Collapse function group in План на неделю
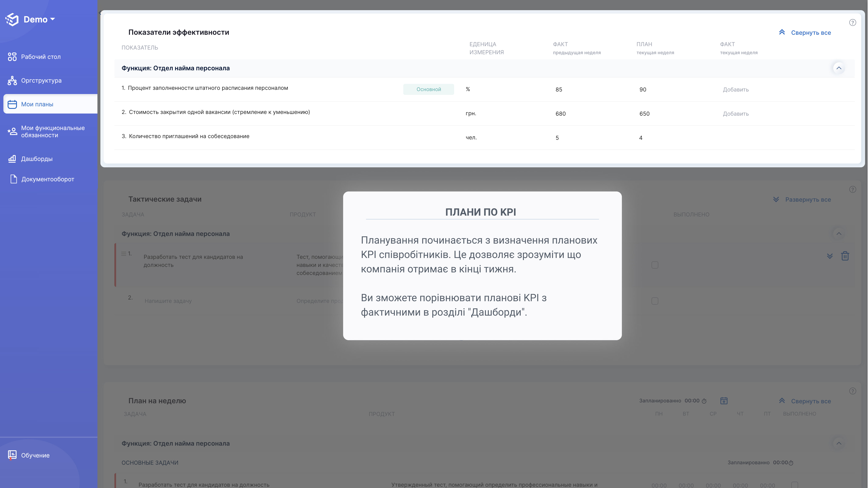Screen dimensions: 868x488 [x=839, y=444]
